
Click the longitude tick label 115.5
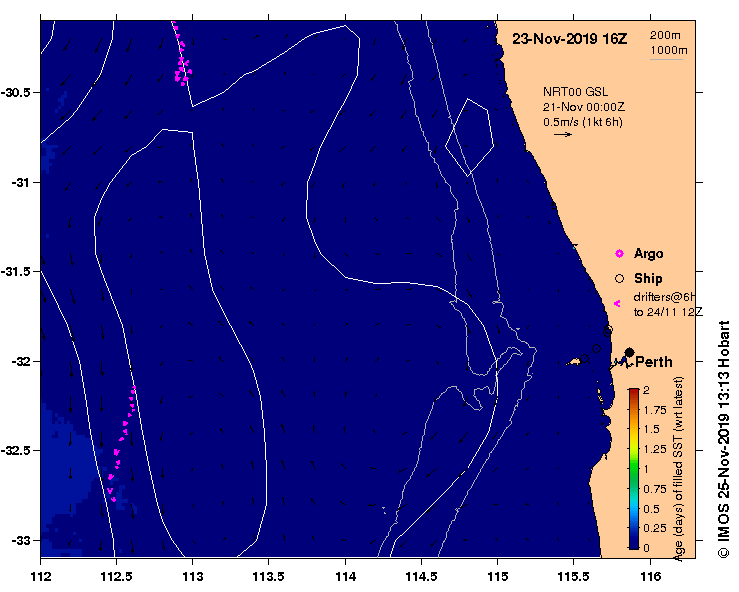(x=574, y=576)
